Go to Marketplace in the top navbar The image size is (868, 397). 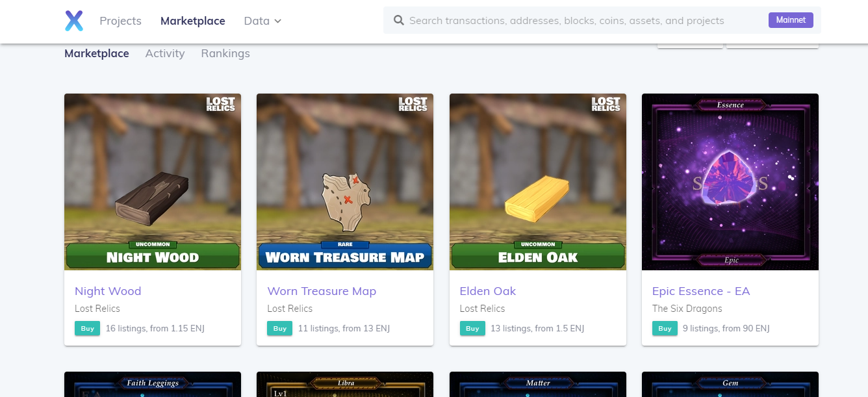pos(193,21)
